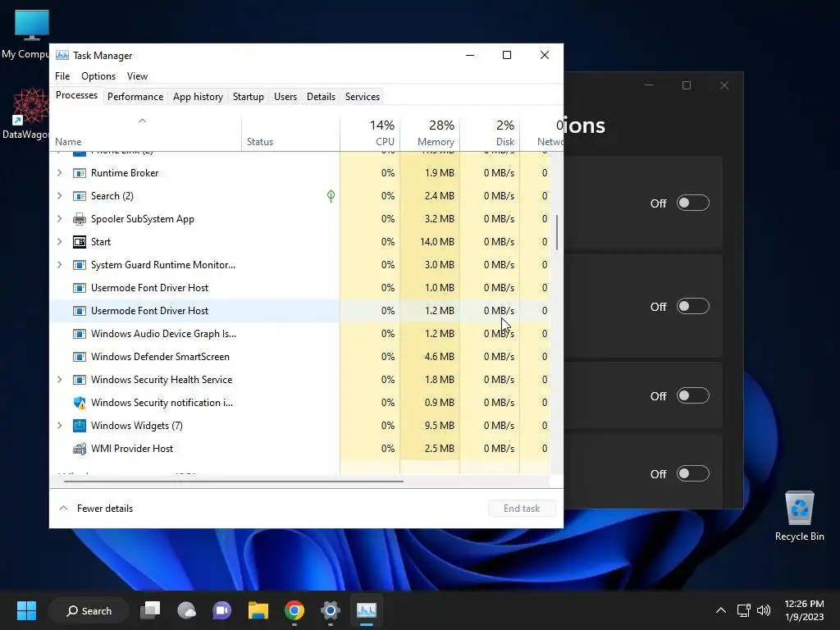Open the clock showing 12:26 PM

(x=804, y=610)
